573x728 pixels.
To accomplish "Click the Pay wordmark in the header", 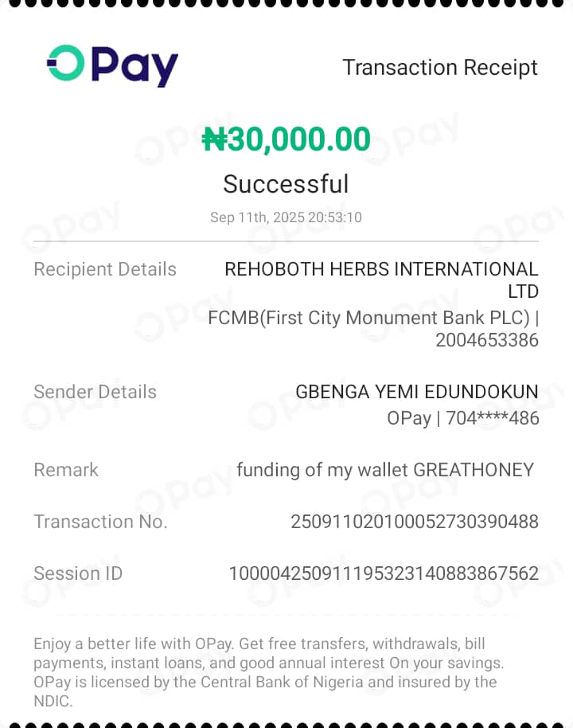I will (x=134, y=66).
